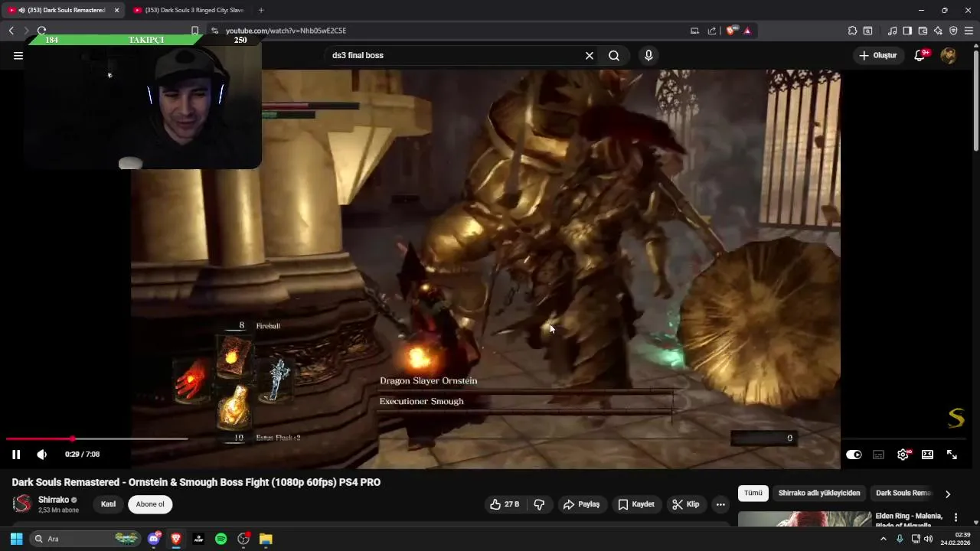Select 'Shirrako adlı yükleyiciden' chip
Viewport: 980px width, 551px height.
[x=819, y=493]
